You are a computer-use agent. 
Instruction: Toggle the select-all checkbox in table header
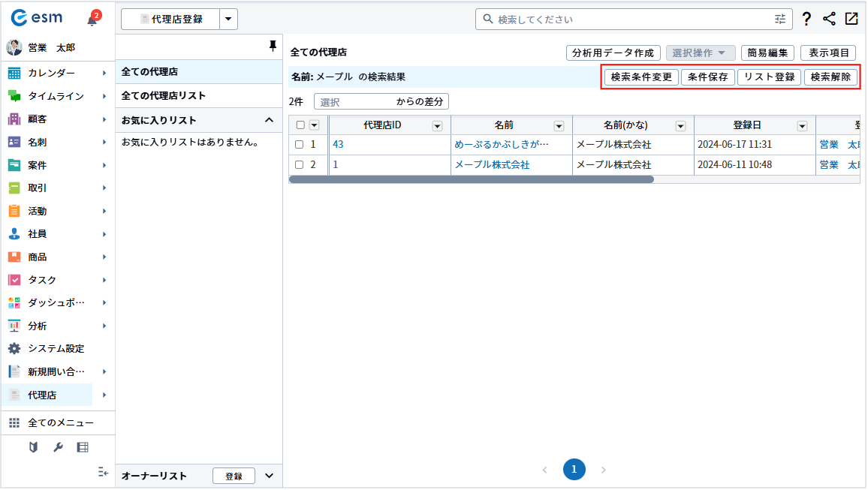coord(300,125)
